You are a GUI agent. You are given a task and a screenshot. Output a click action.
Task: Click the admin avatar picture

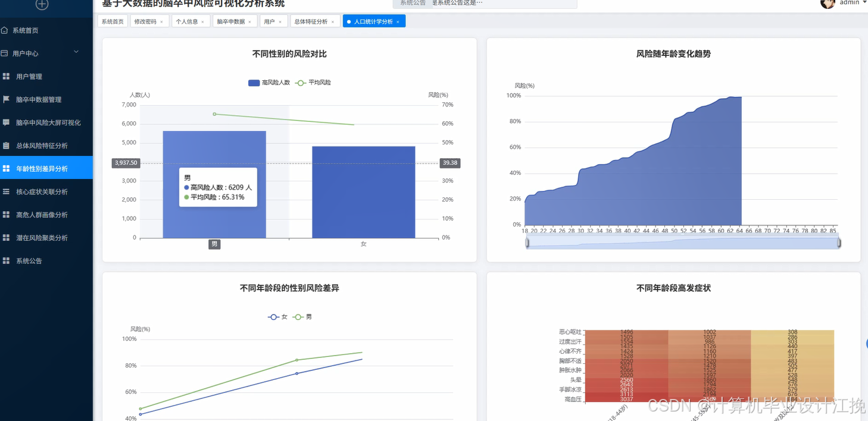[x=828, y=3]
